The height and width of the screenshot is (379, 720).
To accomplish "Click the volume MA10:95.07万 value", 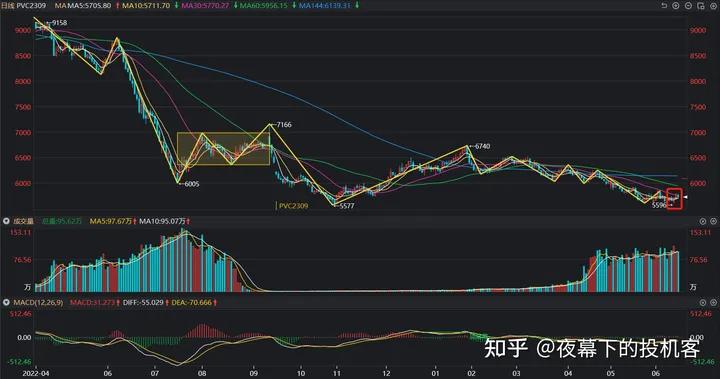I will click(163, 221).
